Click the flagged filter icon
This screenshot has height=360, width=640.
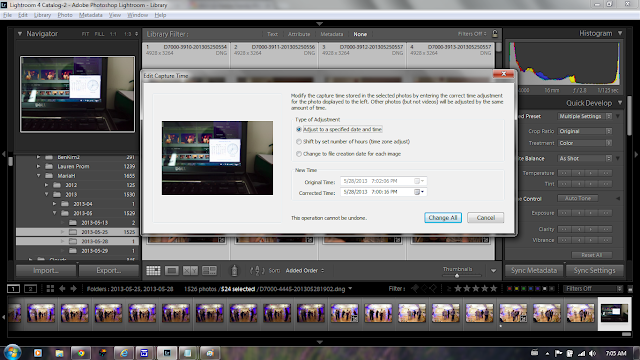click(415, 289)
